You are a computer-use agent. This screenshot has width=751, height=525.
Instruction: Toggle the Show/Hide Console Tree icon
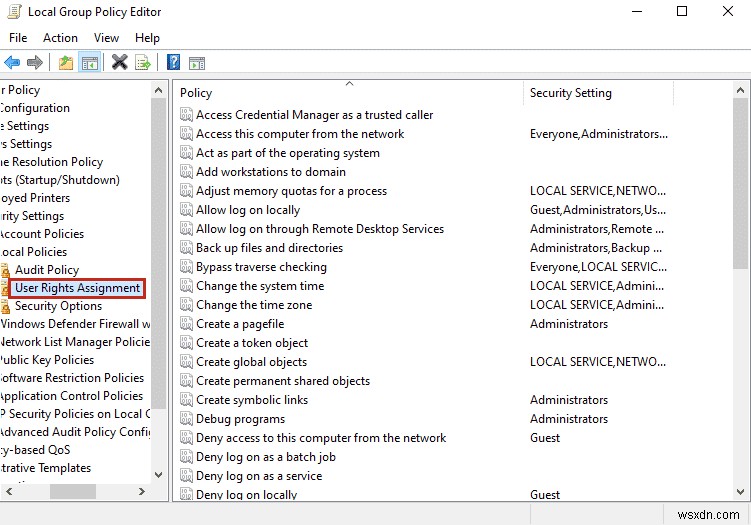90,63
